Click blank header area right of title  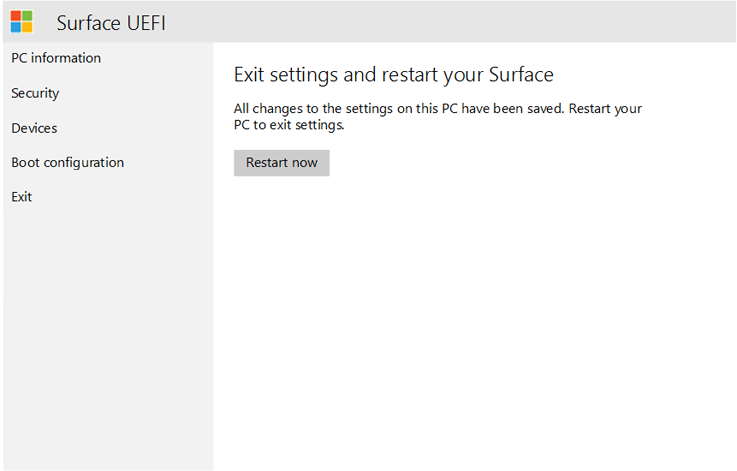(x=450, y=22)
